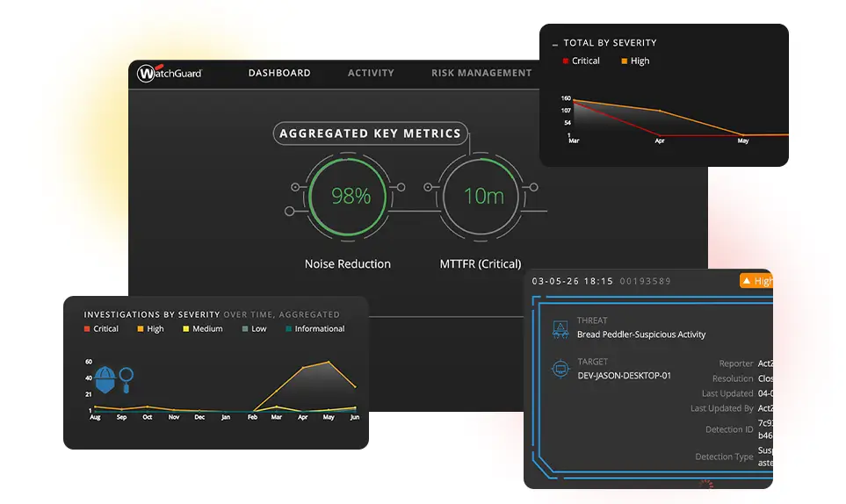The image size is (846, 504).
Task: Select the AGGREGATED KEY METRICS label
Action: point(370,133)
